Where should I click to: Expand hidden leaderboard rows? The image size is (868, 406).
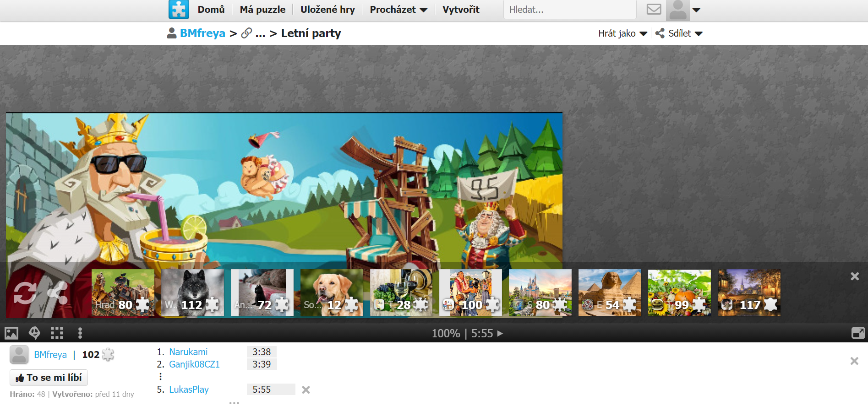pos(160,376)
